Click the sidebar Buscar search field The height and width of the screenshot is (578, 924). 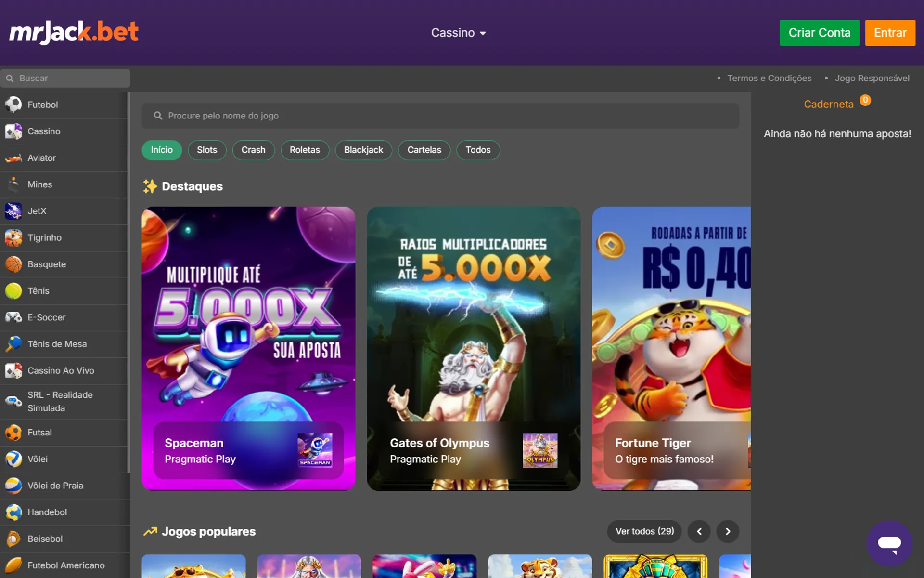click(x=65, y=78)
